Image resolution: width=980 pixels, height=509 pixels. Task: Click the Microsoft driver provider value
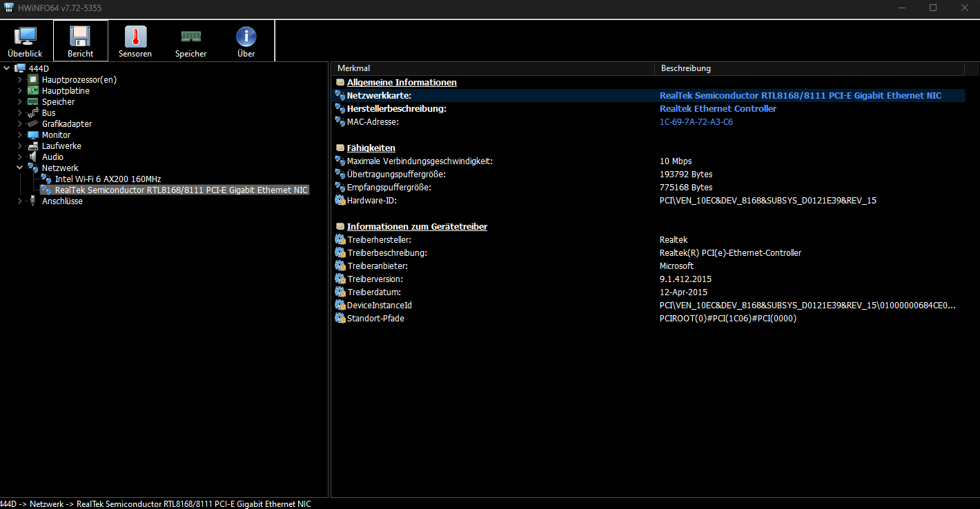pyautogui.click(x=676, y=266)
